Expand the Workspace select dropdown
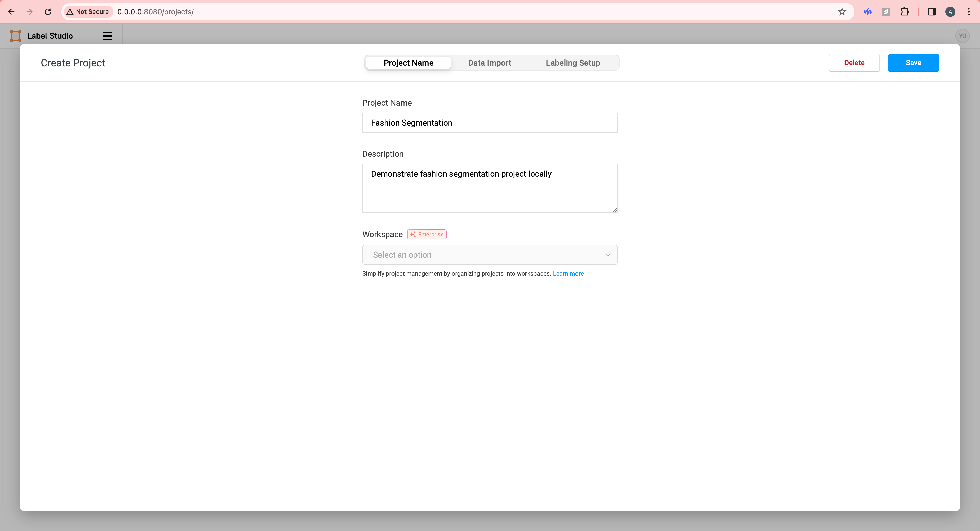Image resolution: width=980 pixels, height=531 pixels. [x=489, y=255]
